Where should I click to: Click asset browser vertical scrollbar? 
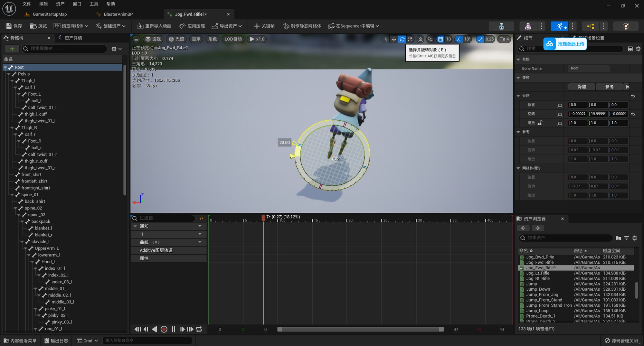(637, 290)
